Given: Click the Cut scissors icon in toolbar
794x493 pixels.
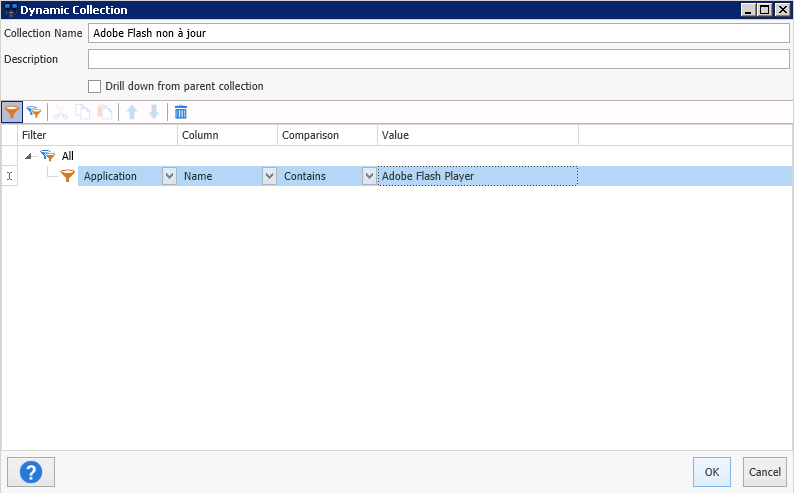Looking at the screenshot, I should (x=61, y=112).
